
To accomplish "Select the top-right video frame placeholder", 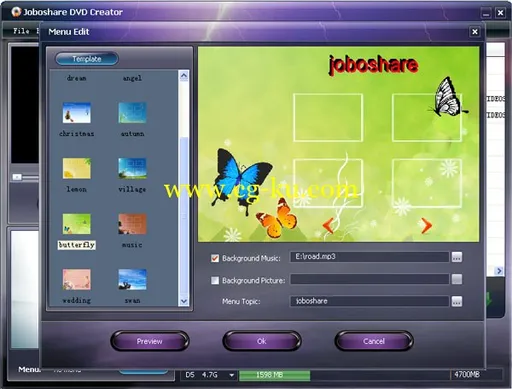I will pyautogui.click(x=427, y=118).
